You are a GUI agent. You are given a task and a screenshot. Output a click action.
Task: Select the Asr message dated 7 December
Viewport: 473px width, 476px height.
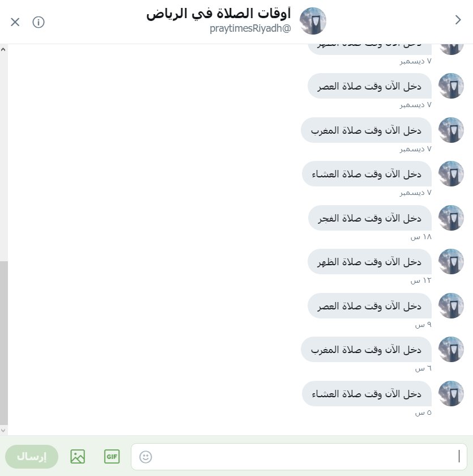tap(369, 86)
